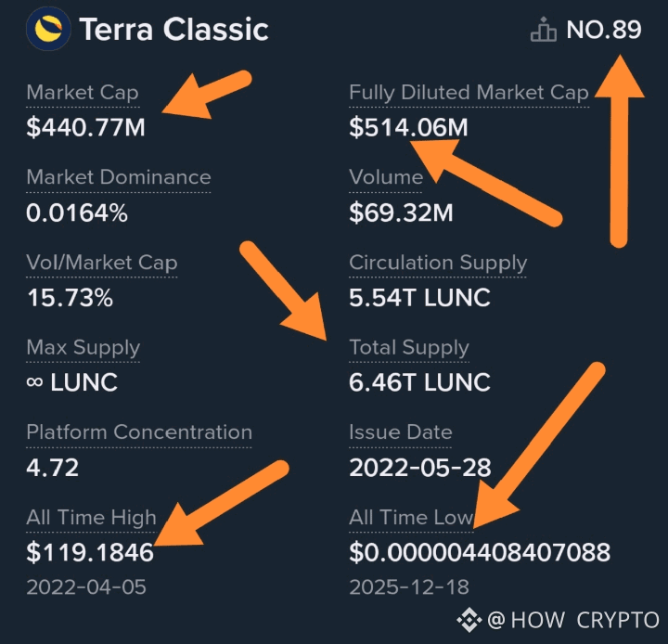Click the Issue Date label
The width and height of the screenshot is (668, 644).
tap(401, 432)
